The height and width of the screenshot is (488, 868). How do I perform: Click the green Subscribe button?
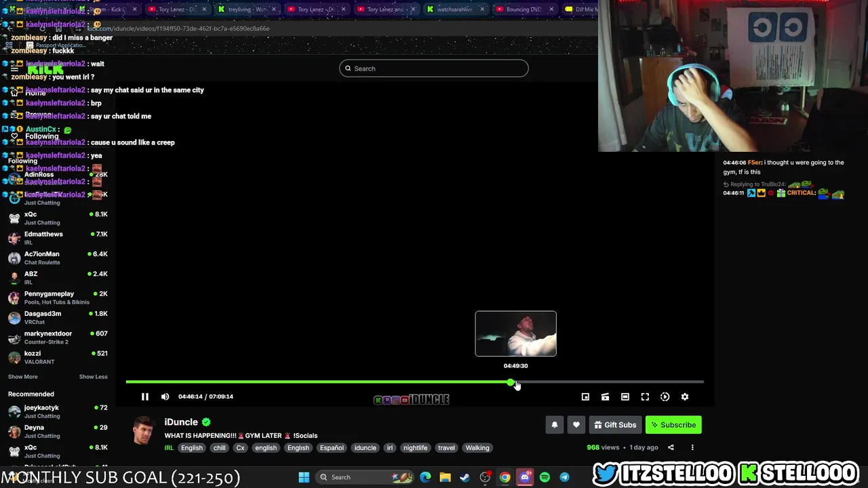(673, 425)
